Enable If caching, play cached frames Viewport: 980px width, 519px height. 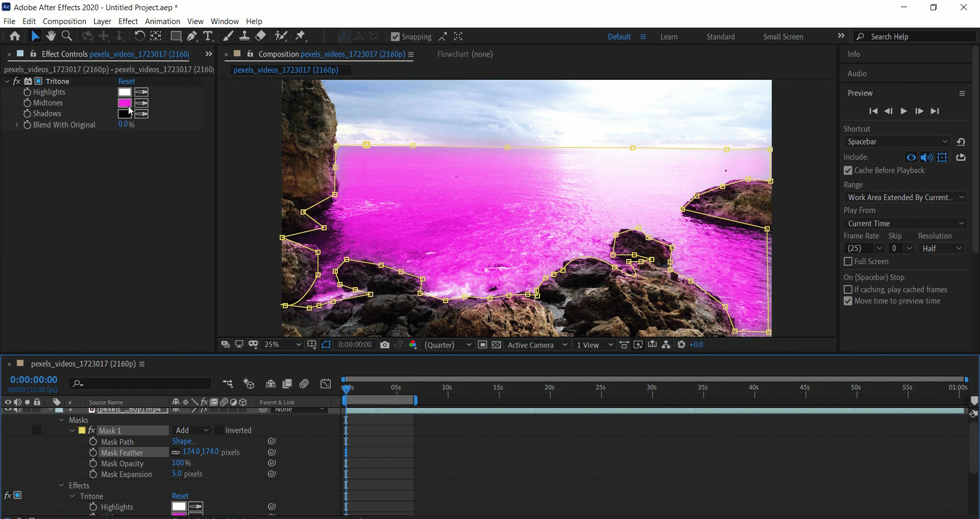(848, 290)
